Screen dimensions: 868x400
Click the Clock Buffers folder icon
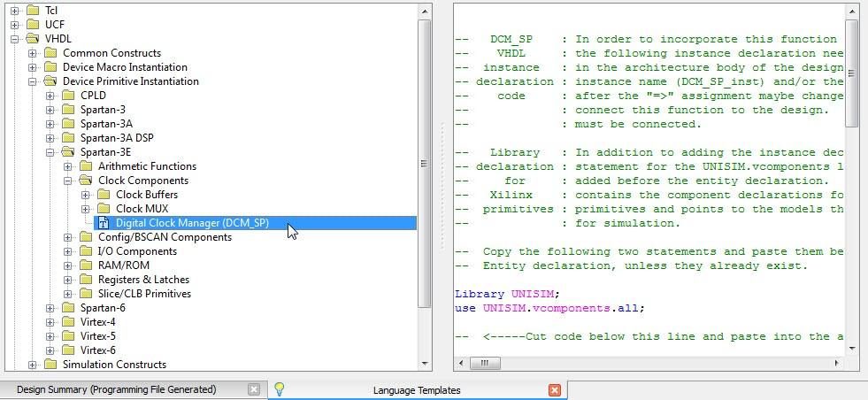104,195
